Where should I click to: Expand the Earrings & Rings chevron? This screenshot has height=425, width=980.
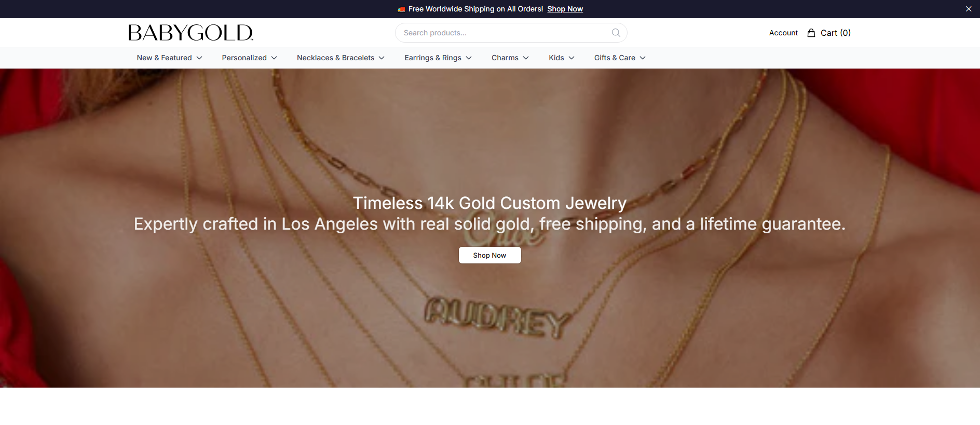tap(469, 58)
